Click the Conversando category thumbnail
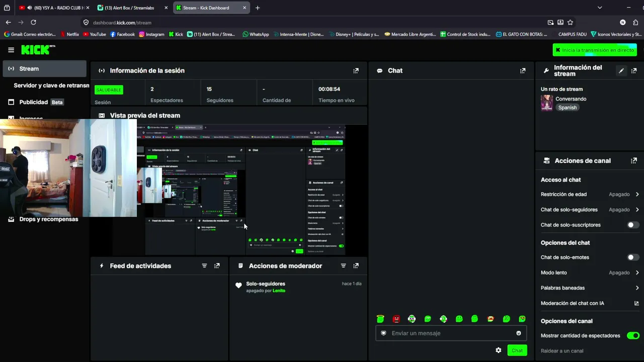Viewport: 644px width, 362px height. [x=547, y=103]
